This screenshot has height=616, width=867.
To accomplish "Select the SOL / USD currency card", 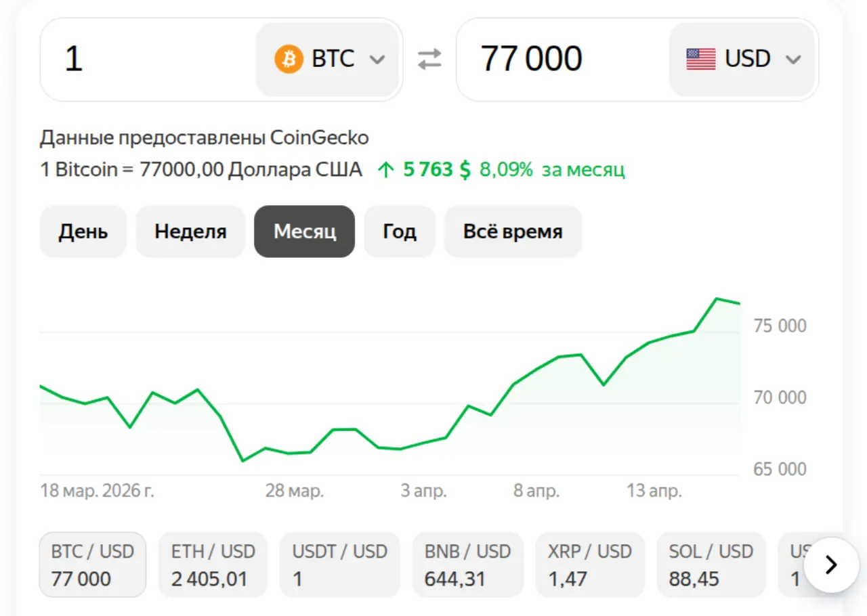I will point(711,565).
